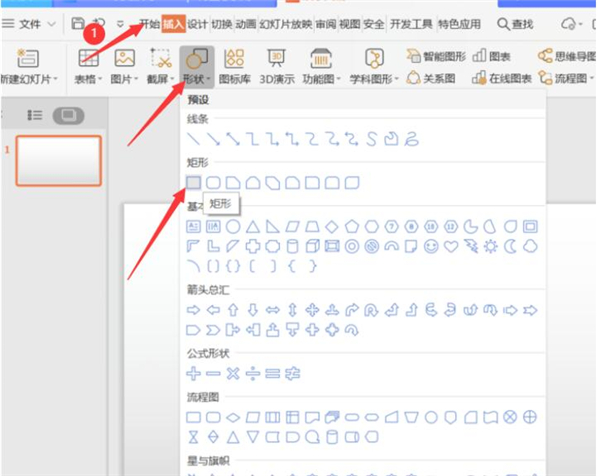Choose the right arrow block shape
Screen dimensions: 600x476
tap(194, 310)
